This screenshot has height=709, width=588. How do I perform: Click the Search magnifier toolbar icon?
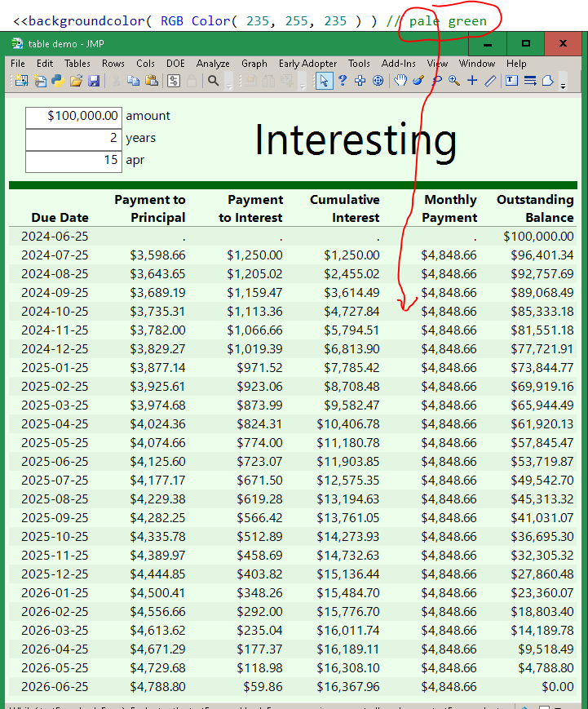point(214,81)
